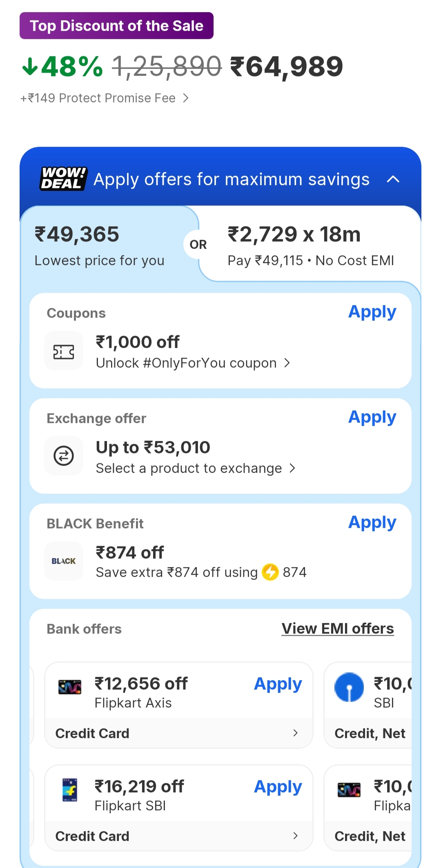Collapse the Apply offers panel chevron
Viewport: 441px width, 868px height.
point(393,179)
